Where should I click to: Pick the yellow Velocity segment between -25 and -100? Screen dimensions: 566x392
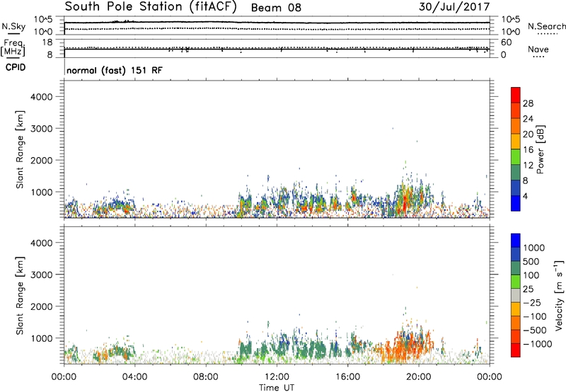(516, 309)
